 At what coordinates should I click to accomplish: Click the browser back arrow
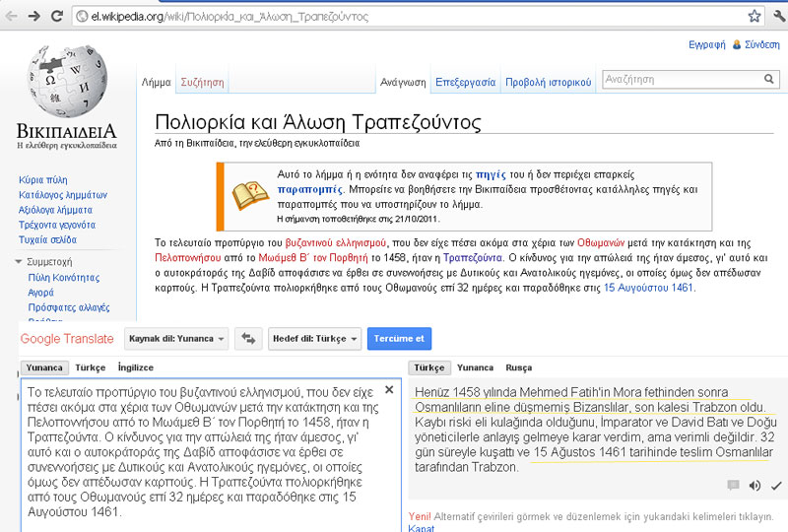tap(13, 17)
